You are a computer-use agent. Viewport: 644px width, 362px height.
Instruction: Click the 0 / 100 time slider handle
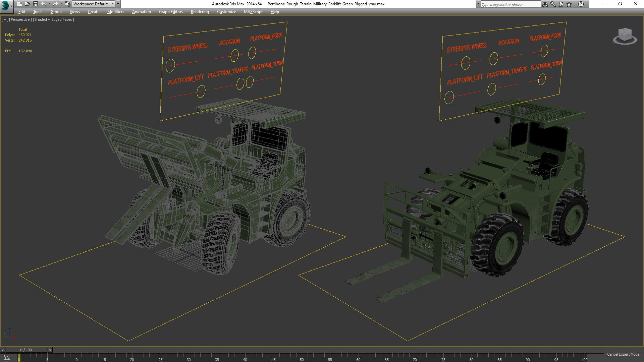26,350
